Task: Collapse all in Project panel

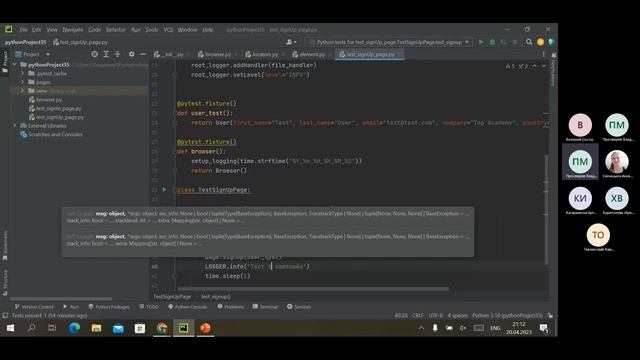Action: click(118, 54)
